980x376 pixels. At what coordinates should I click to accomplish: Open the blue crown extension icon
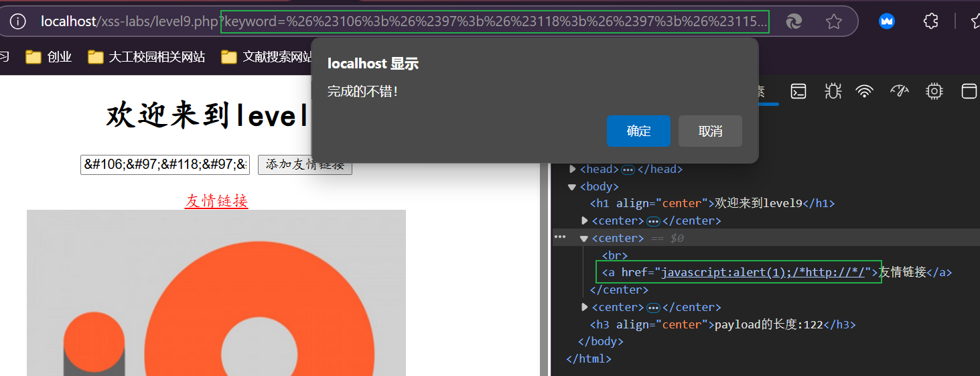click(888, 21)
